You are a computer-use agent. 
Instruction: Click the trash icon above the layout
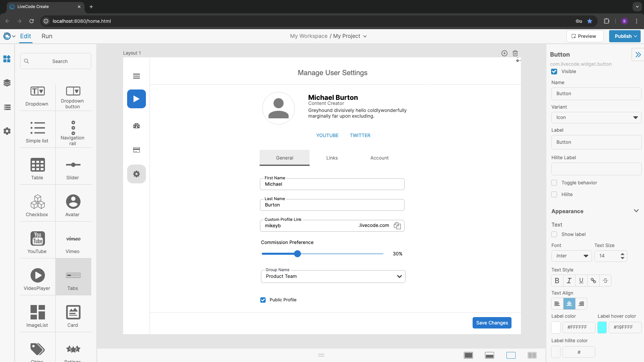515,53
